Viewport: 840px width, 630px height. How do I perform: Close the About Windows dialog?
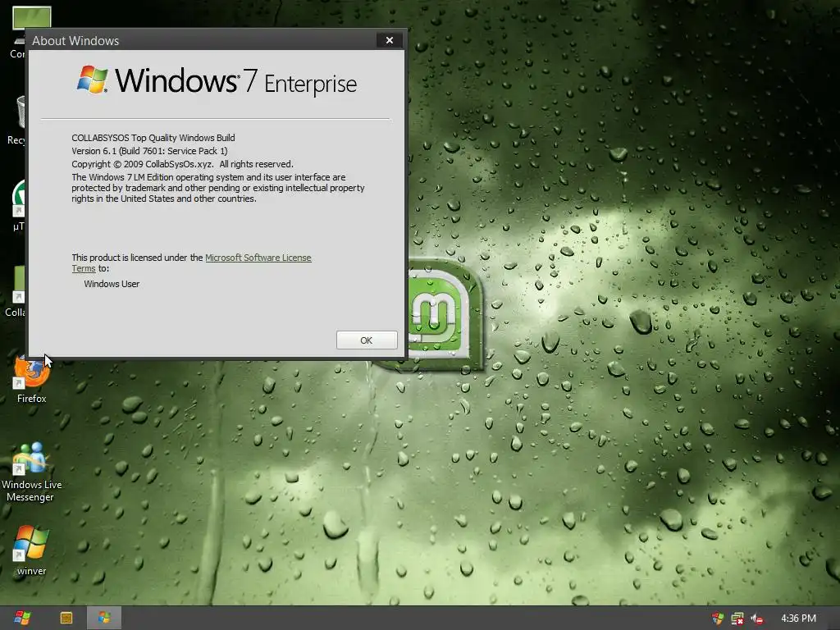390,40
